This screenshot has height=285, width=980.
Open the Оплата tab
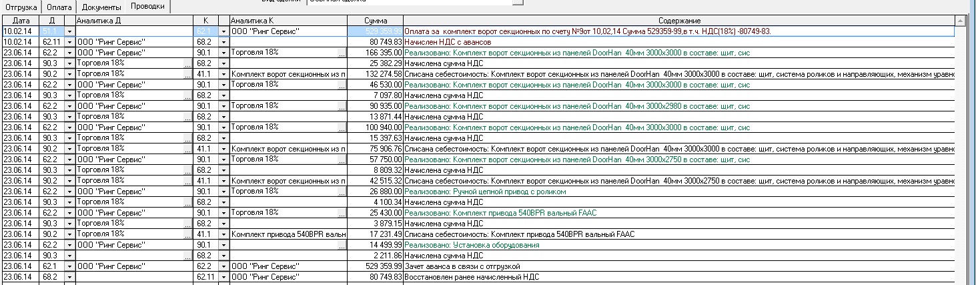point(59,7)
